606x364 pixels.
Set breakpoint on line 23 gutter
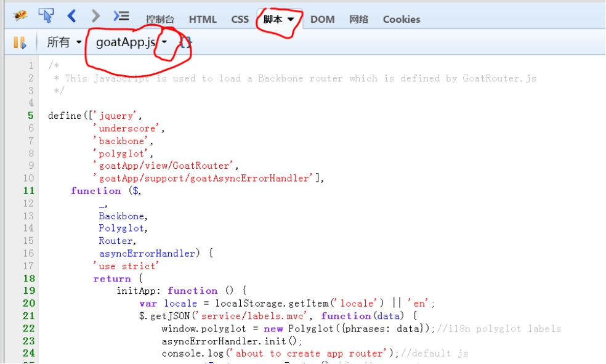29,341
